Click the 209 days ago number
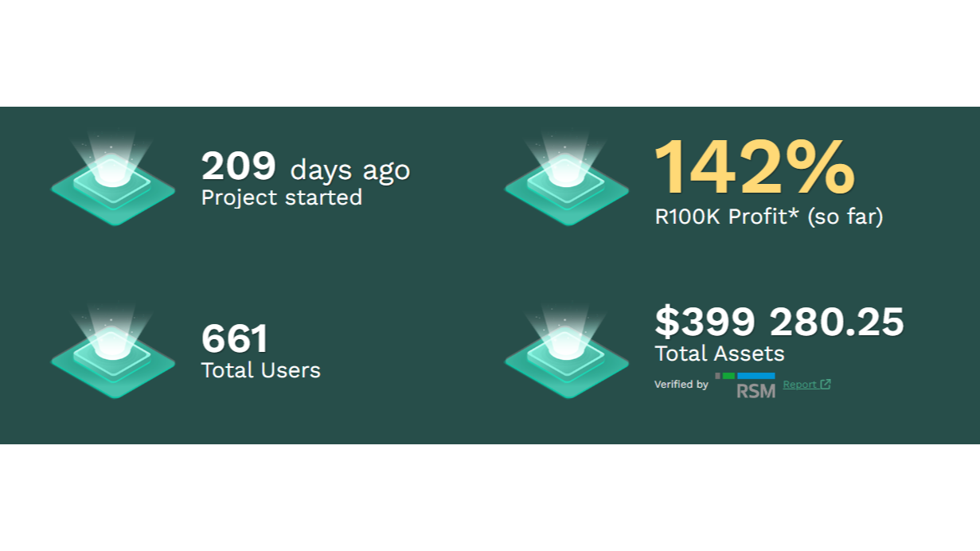 (x=238, y=167)
